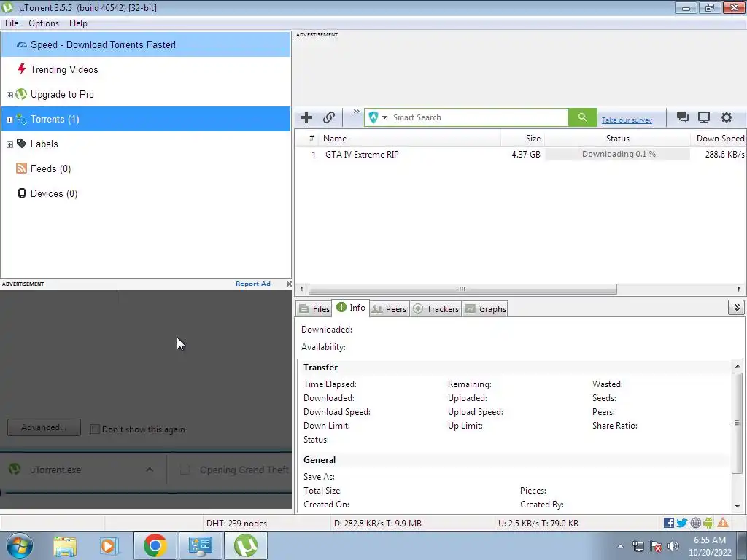Click the torrent list horizontal scrollbar thumb

(x=462, y=289)
